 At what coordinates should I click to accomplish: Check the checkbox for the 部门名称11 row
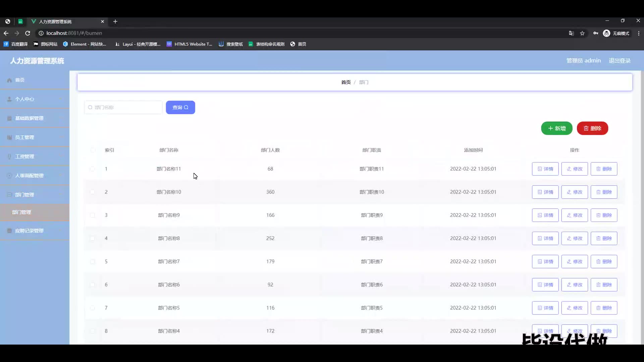click(x=93, y=169)
